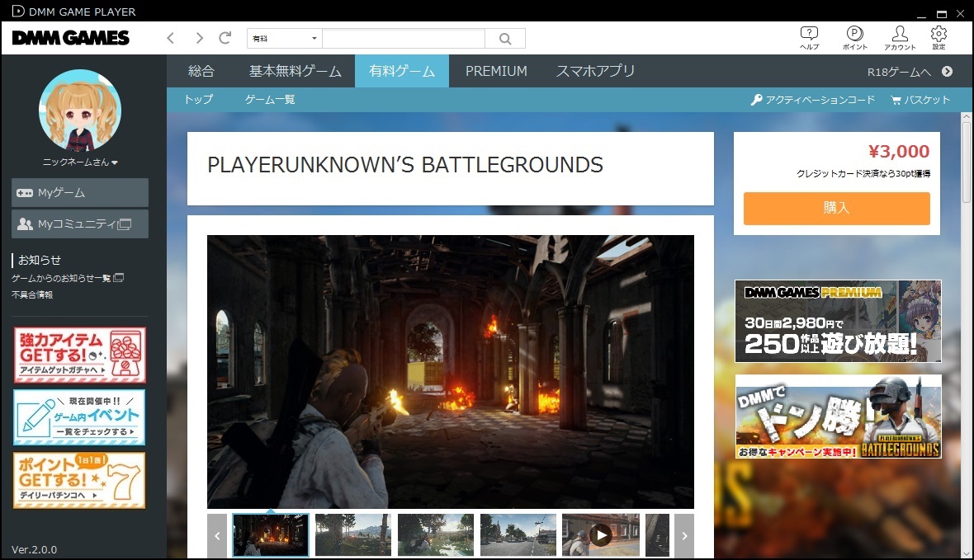Open the DMM GAMES PREMIUM 250作品 banner
This screenshot has height=560, width=974.
point(838,321)
